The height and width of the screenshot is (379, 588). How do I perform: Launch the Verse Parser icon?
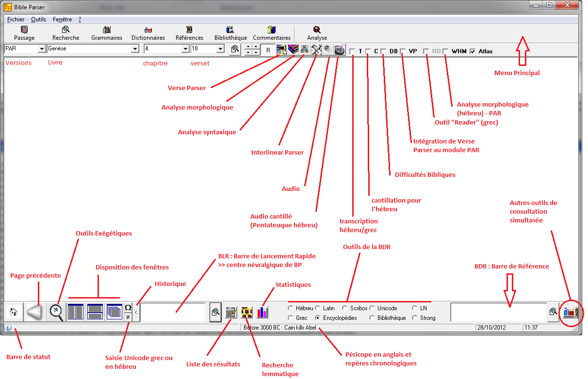point(281,49)
